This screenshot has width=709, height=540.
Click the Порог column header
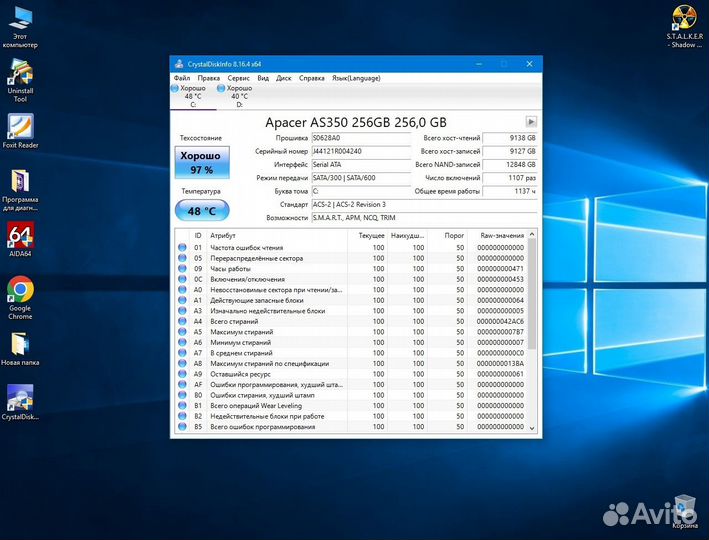[x=448, y=235]
